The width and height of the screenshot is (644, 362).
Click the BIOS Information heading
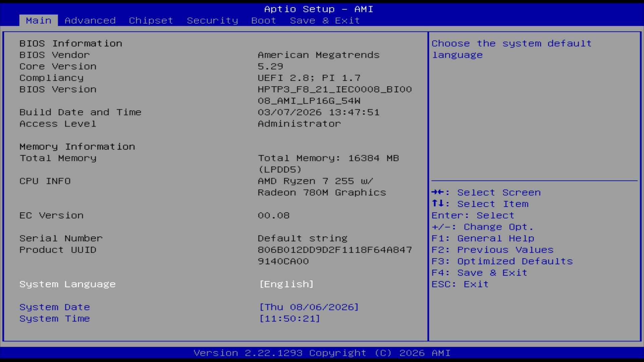(x=71, y=44)
